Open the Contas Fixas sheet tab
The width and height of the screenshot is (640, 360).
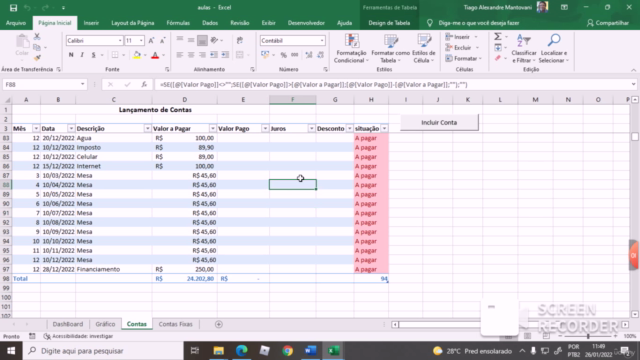coord(176,324)
